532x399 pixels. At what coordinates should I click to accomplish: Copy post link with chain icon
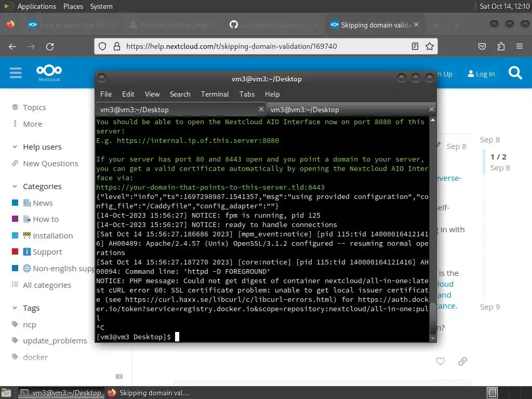pyautogui.click(x=462, y=362)
